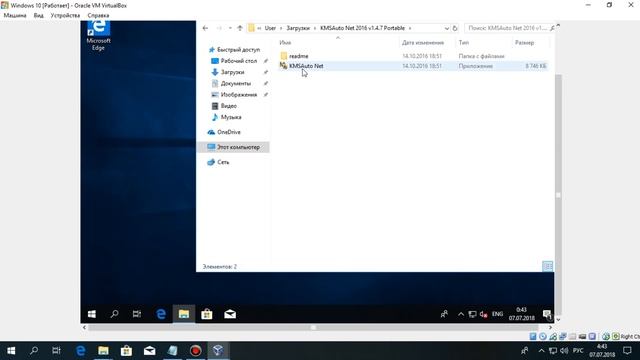Open Mail on the guest taskbar
Screen dimensions: 640x360
(x=230, y=314)
